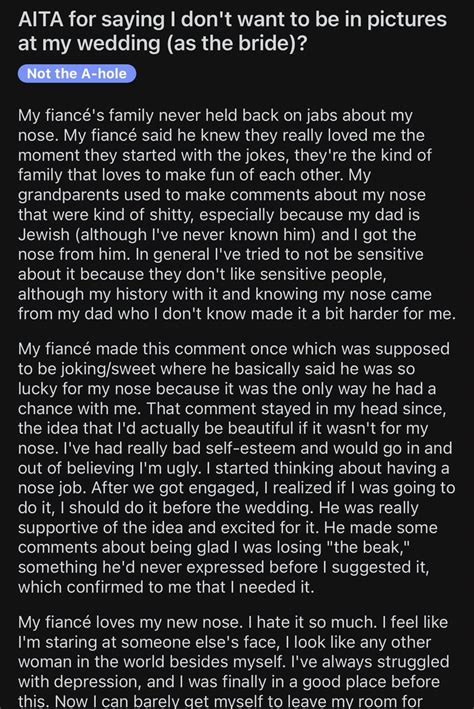The width and height of the screenshot is (474, 709).
Task: Click the title line "at my wedding (as the bride)?"
Action: tap(162, 43)
